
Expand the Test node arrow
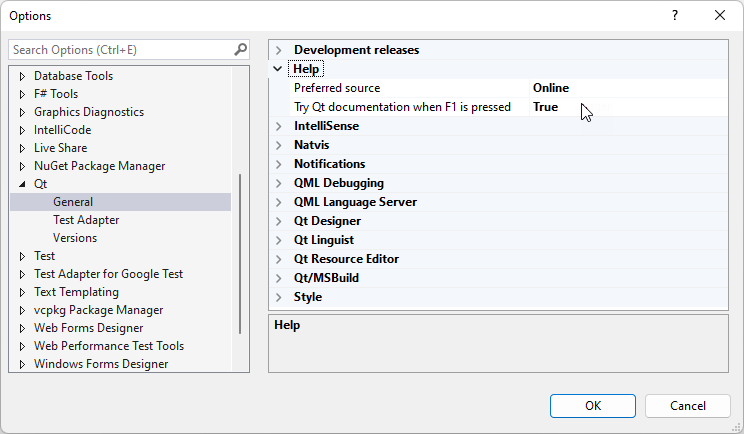click(x=22, y=256)
